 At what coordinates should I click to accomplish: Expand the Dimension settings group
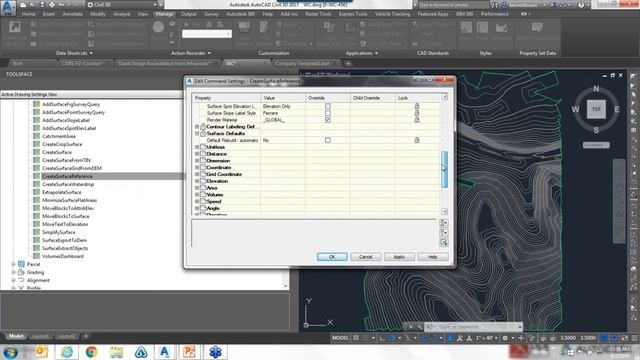point(197,160)
